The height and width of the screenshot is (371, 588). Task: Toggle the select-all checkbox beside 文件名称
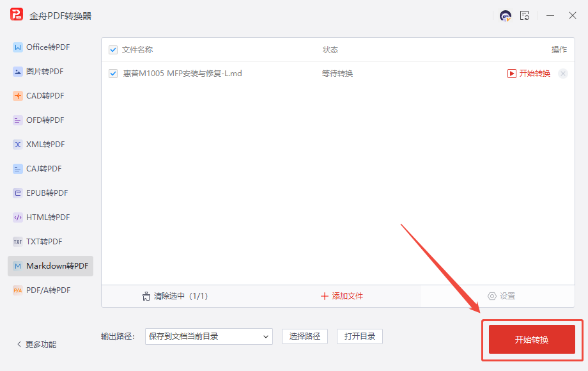(x=113, y=50)
